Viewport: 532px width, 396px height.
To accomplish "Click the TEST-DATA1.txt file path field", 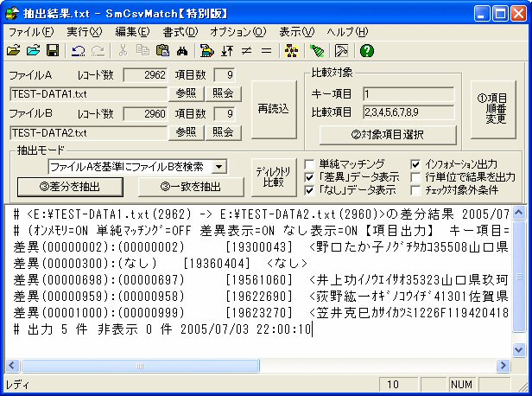I will click(x=86, y=93).
